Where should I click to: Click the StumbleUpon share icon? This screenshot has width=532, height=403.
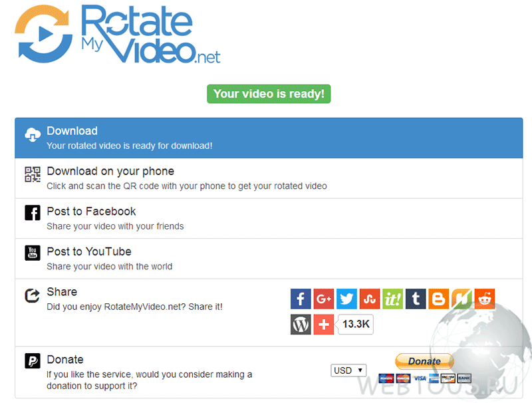pyautogui.click(x=370, y=299)
